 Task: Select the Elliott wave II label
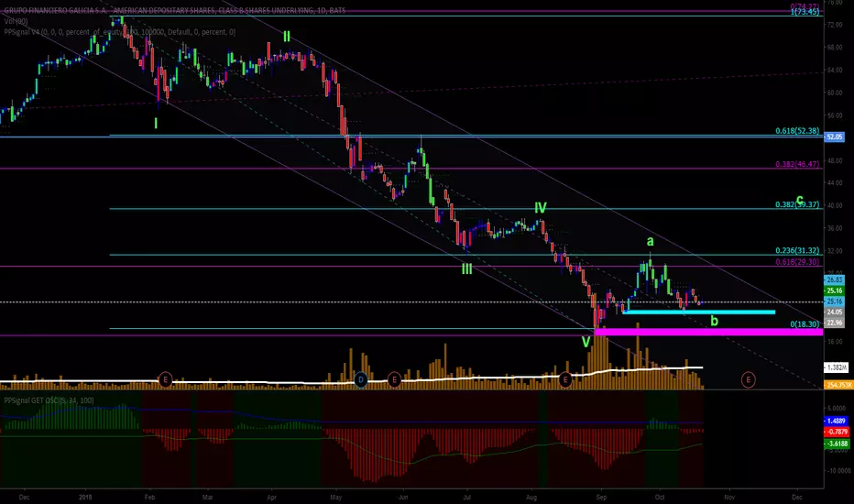coord(287,37)
